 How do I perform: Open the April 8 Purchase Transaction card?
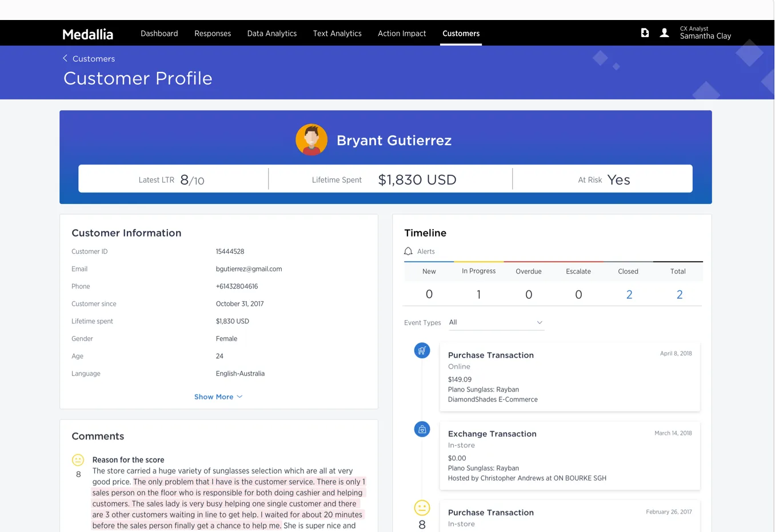570,377
